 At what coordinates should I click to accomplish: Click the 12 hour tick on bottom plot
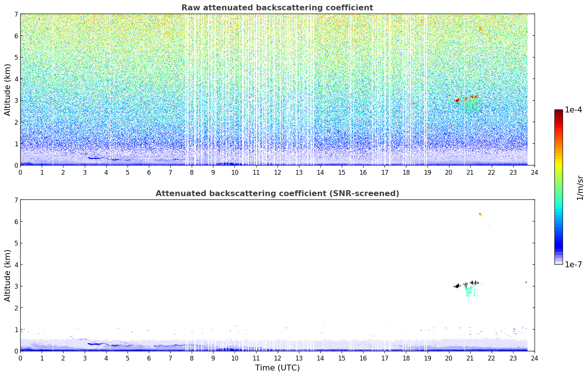(x=277, y=358)
